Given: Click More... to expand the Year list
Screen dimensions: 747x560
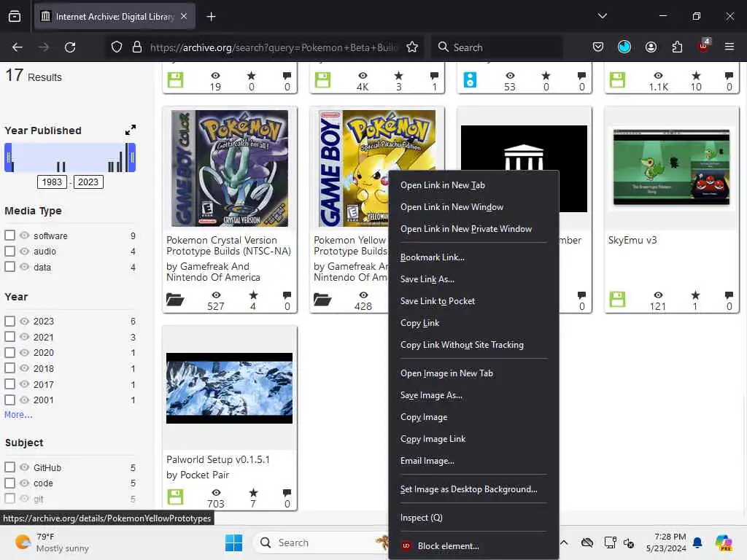Looking at the screenshot, I should tap(18, 415).
